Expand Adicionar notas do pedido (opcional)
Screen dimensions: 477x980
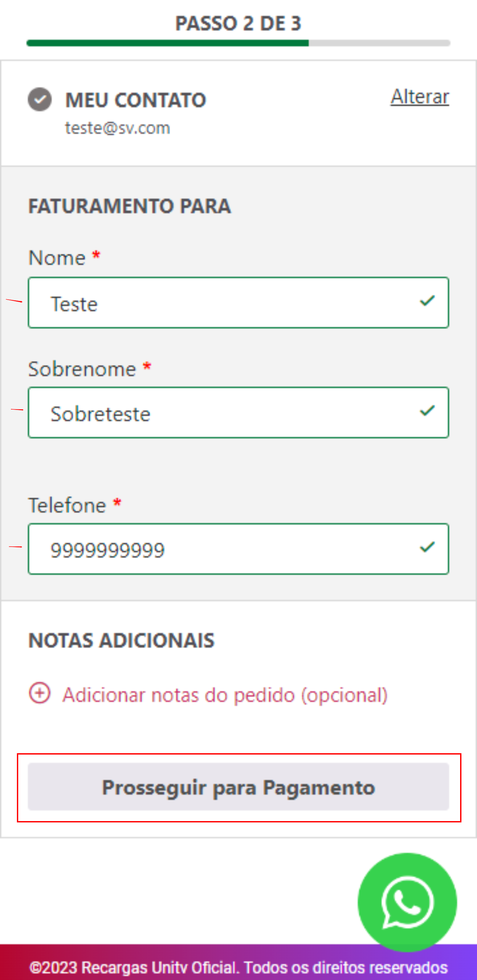(x=225, y=695)
